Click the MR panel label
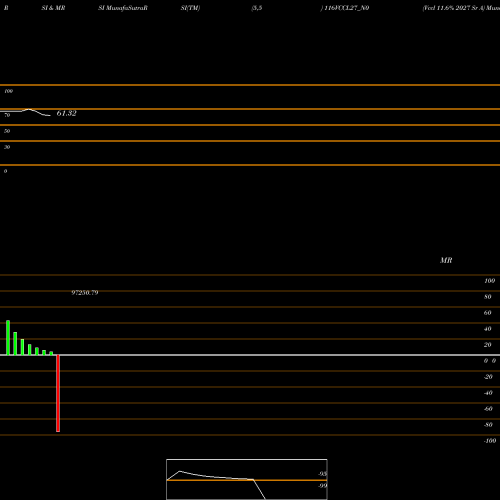The width and height of the screenshot is (500, 500). pyautogui.click(x=446, y=260)
